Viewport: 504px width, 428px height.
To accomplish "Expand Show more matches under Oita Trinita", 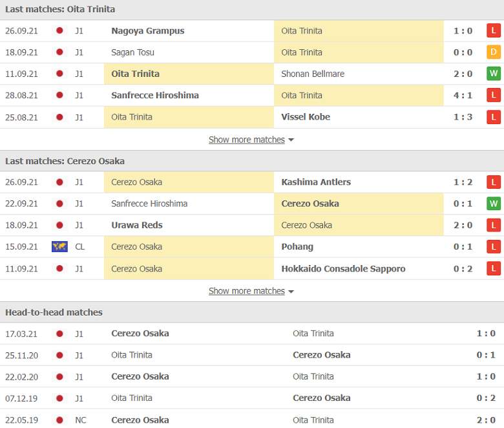I will (x=247, y=140).
